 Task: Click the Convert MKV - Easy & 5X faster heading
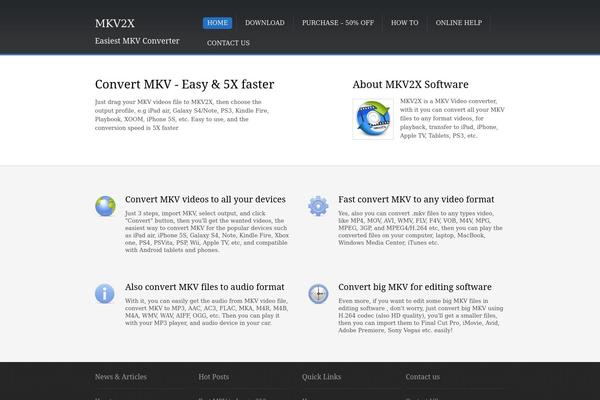click(x=184, y=84)
